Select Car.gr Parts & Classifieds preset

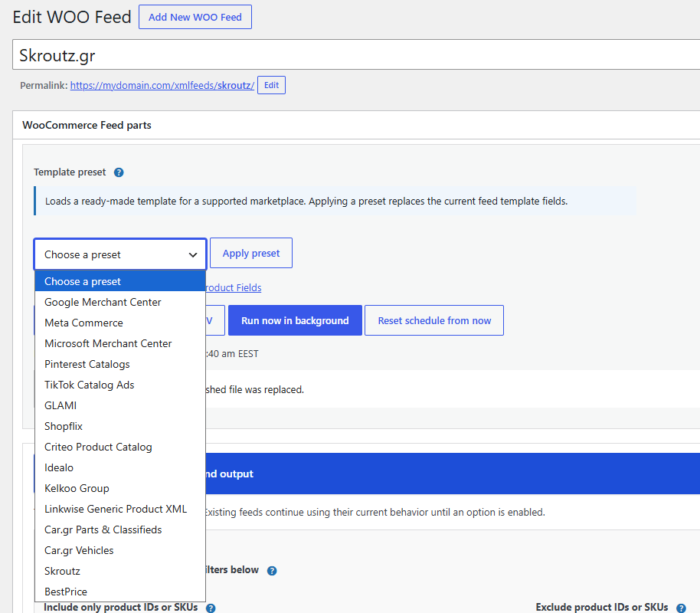click(x=120, y=529)
